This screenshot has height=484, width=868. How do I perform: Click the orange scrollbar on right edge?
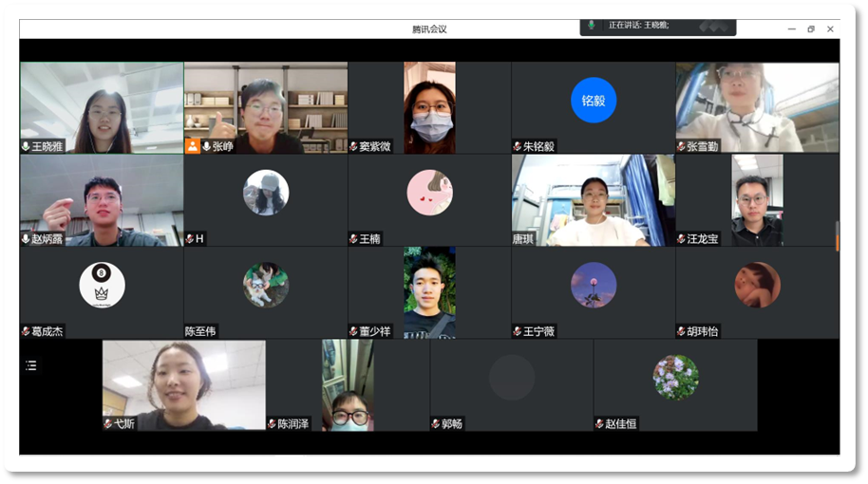(x=837, y=241)
